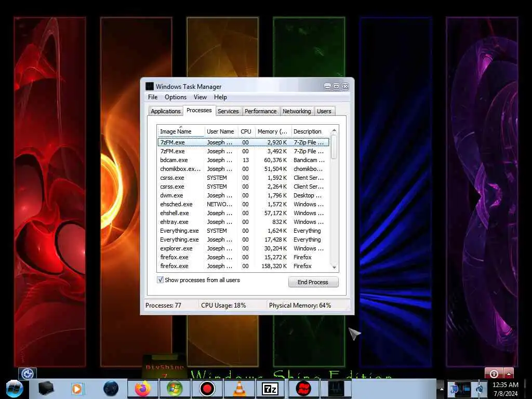Click the process list scroll down arrow
Screen dimensions: 532x399
pos(334,268)
